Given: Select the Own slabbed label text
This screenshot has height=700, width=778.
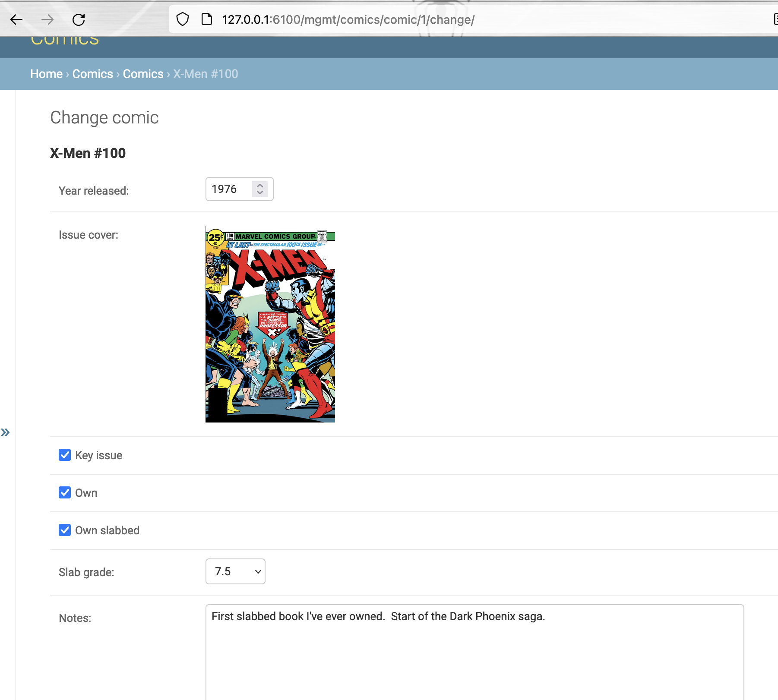Looking at the screenshot, I should tap(107, 530).
